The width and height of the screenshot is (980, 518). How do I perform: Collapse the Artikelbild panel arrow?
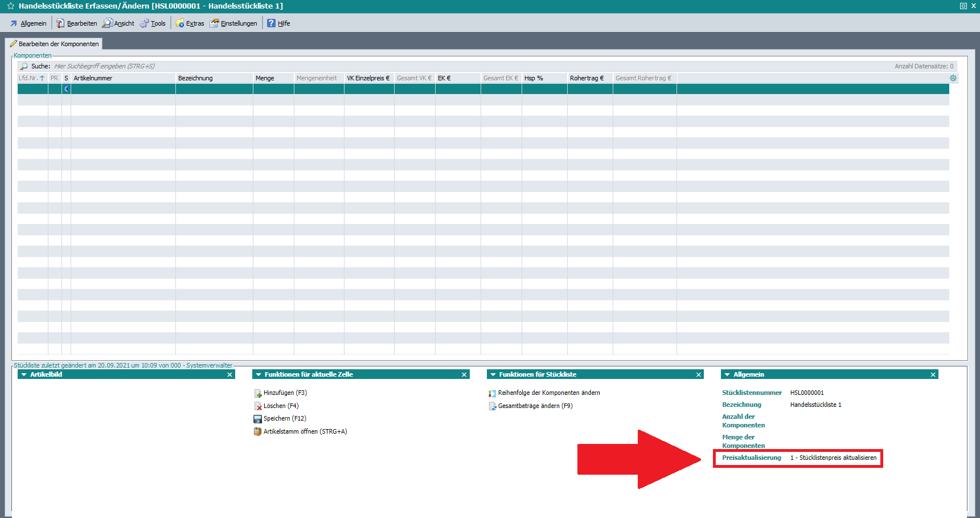(23, 375)
